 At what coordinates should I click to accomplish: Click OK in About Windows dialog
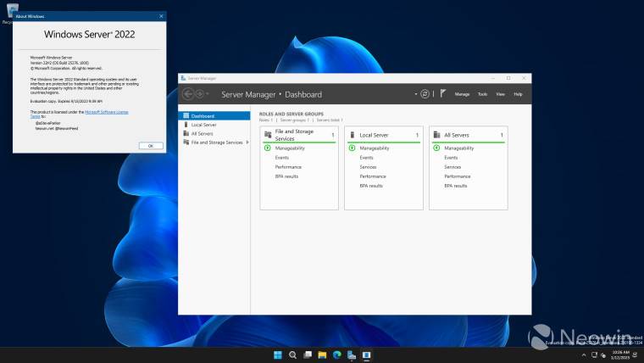151,146
